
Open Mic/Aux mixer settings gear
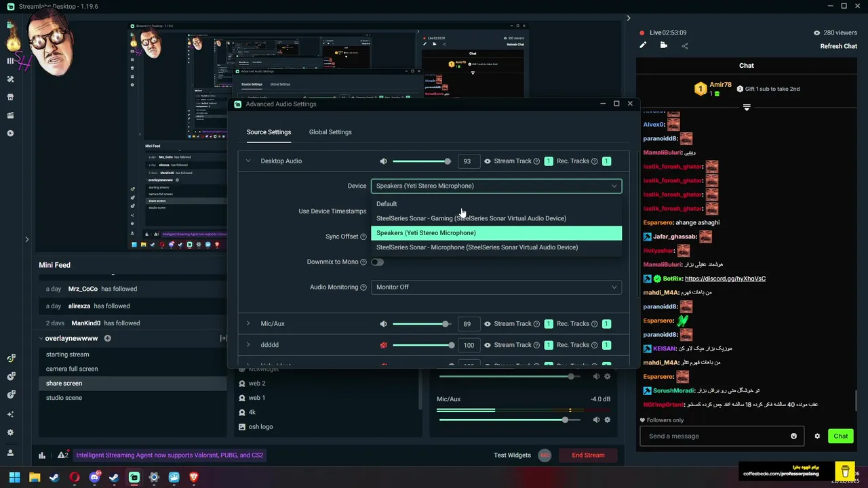[x=607, y=420]
